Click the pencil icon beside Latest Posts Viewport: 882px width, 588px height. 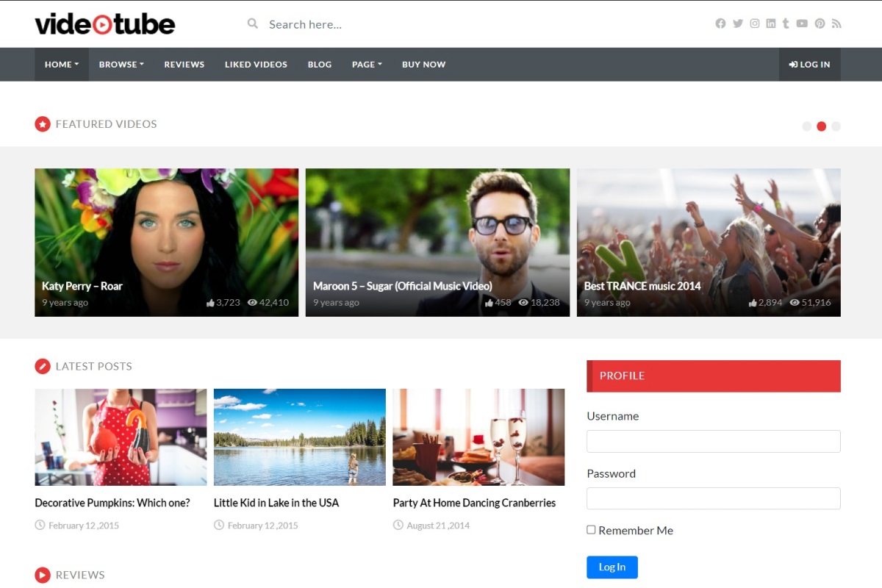click(43, 366)
